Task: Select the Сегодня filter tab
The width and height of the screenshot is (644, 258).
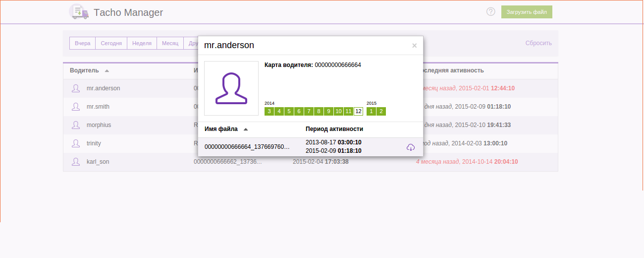Action: coord(111,43)
